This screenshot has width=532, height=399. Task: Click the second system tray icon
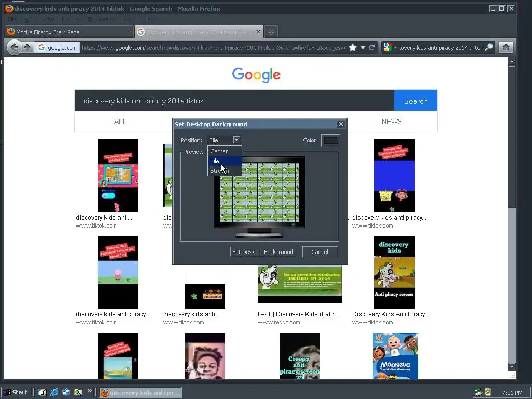tap(488, 392)
